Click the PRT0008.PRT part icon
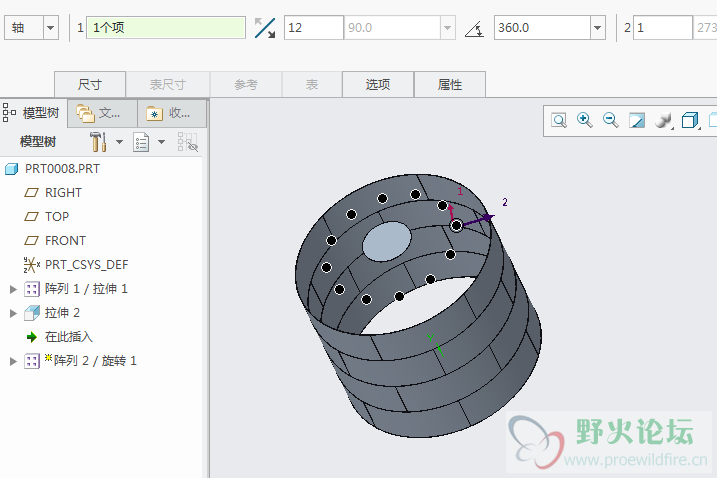The image size is (717, 478). tap(11, 169)
